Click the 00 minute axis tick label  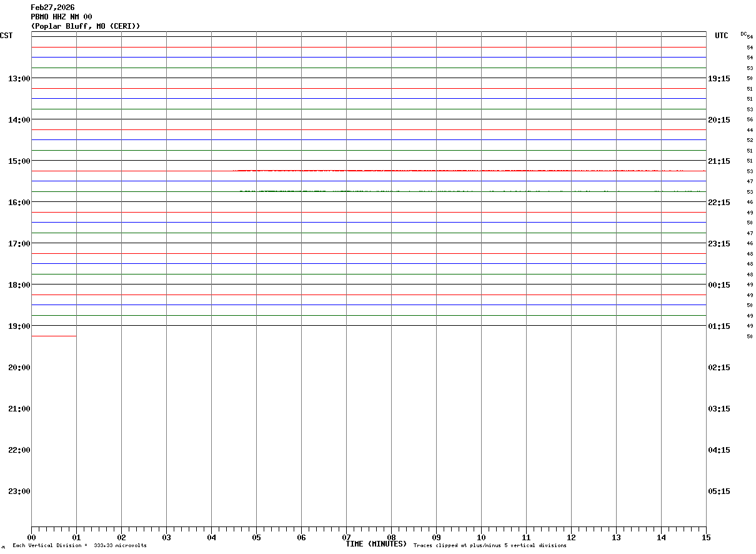31,537
